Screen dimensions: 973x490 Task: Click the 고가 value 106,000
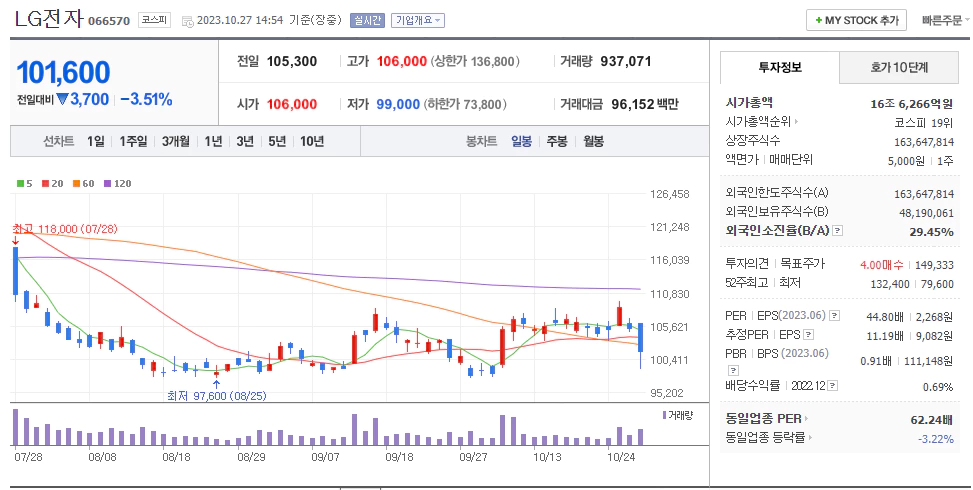point(401,61)
